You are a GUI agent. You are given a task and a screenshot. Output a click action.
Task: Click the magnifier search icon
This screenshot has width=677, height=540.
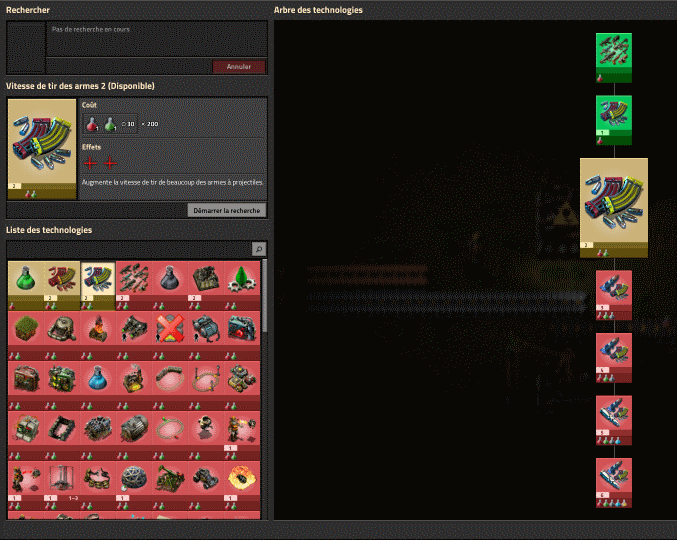pyautogui.click(x=259, y=249)
